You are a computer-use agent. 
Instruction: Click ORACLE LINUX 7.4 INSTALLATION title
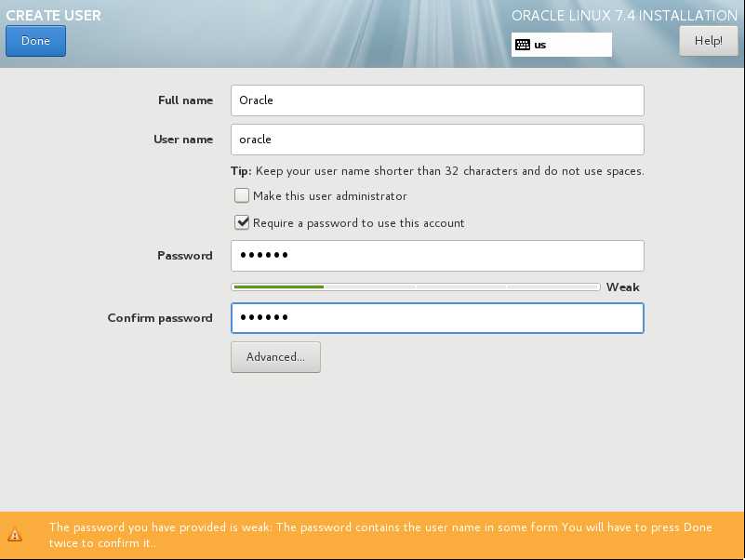point(624,16)
